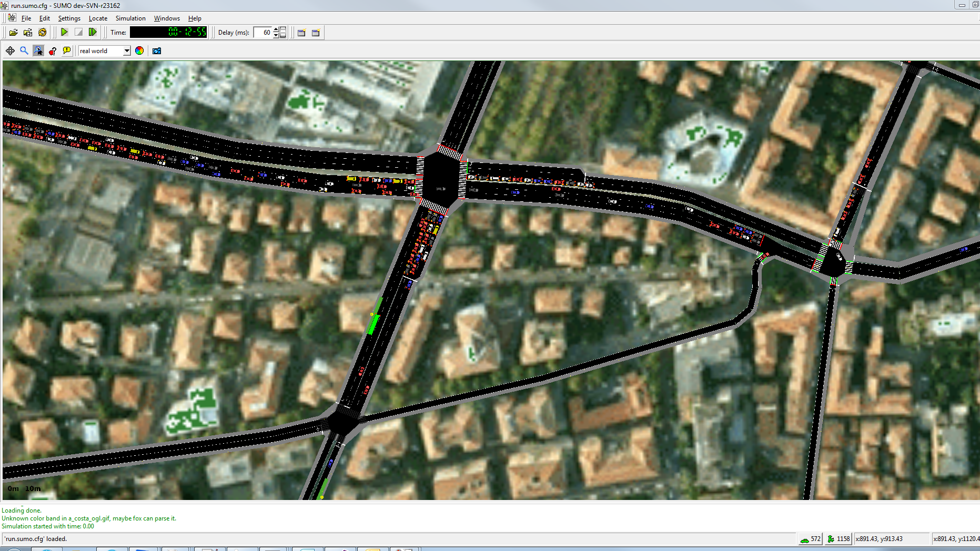The height and width of the screenshot is (551, 980).
Task: Recenter the network view
Action: pyautogui.click(x=10, y=50)
